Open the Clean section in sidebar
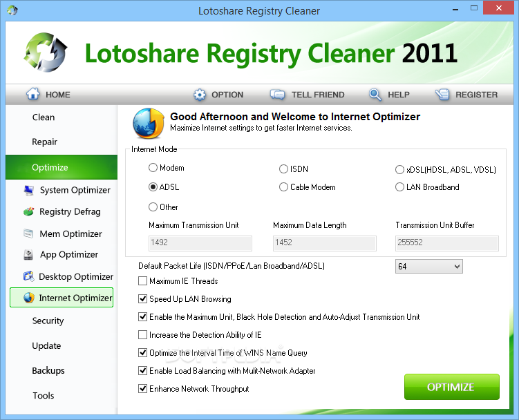Screen dimensions: 519x420 coord(44,117)
